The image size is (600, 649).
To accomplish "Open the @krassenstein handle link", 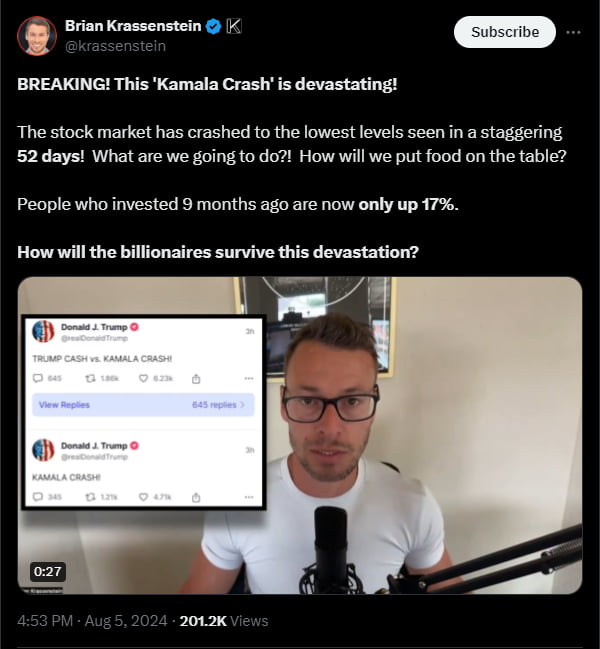I will pos(115,46).
